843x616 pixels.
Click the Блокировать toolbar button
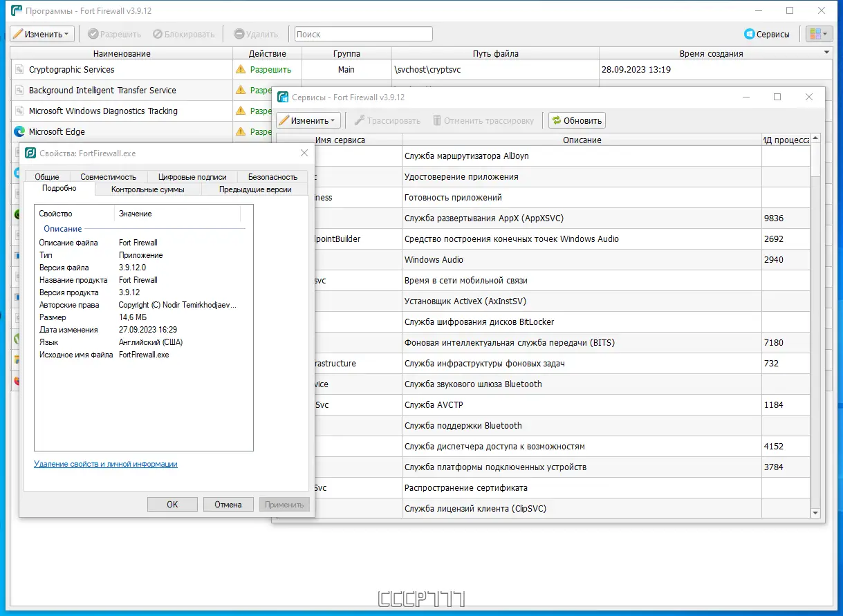184,34
